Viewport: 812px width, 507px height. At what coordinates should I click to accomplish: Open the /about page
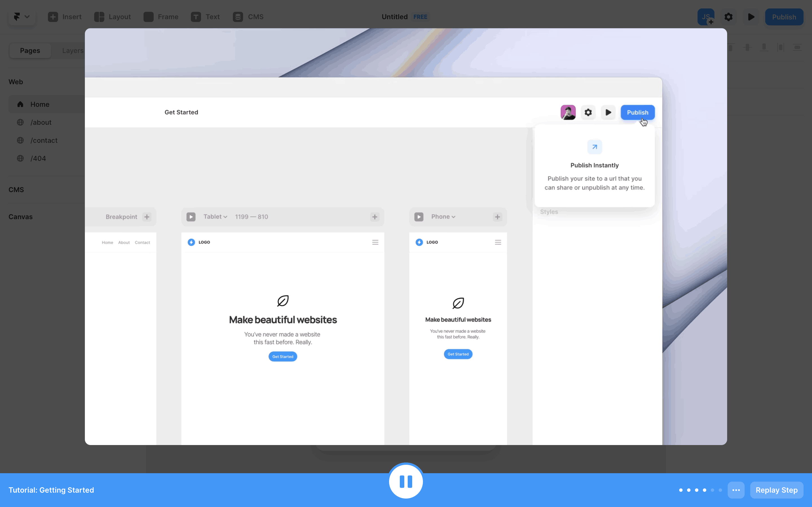[41, 123]
